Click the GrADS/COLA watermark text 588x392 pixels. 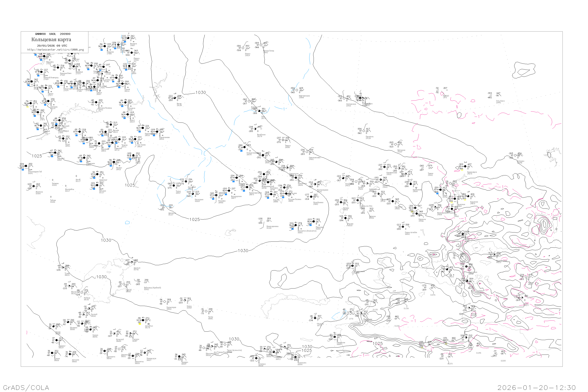pos(26,387)
